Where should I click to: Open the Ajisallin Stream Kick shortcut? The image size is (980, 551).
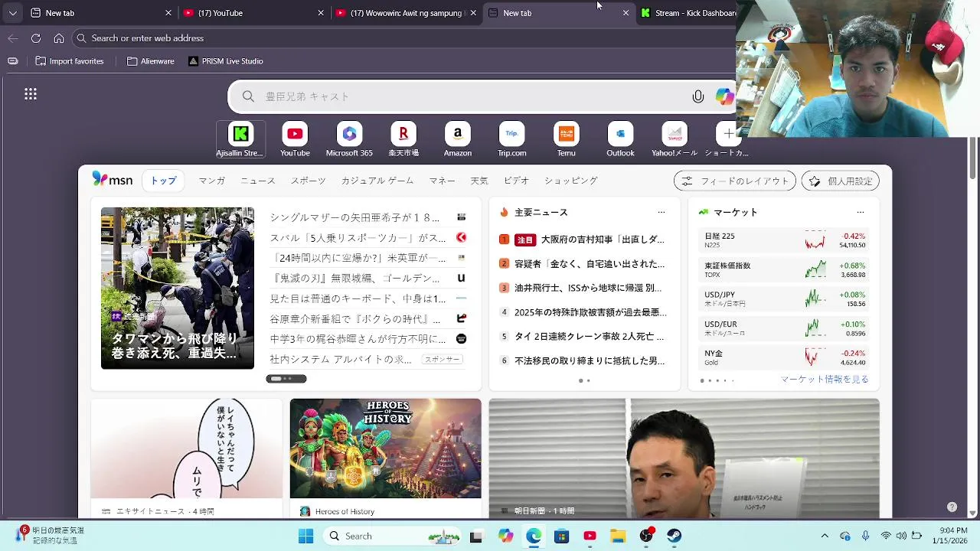[x=240, y=139]
